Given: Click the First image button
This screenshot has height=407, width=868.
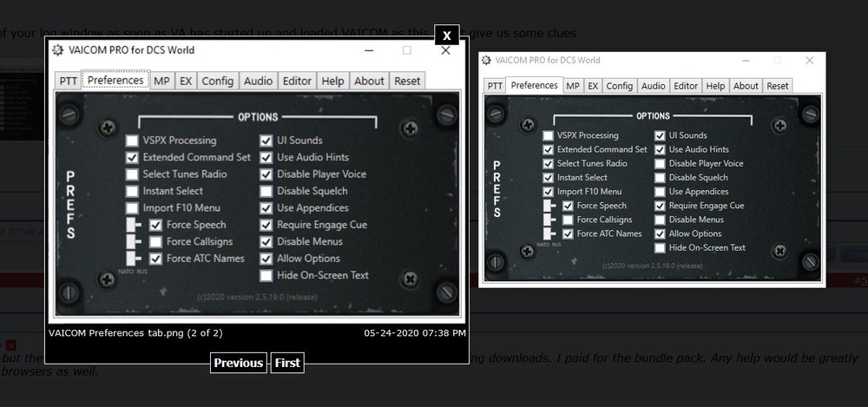Looking at the screenshot, I should tap(287, 364).
